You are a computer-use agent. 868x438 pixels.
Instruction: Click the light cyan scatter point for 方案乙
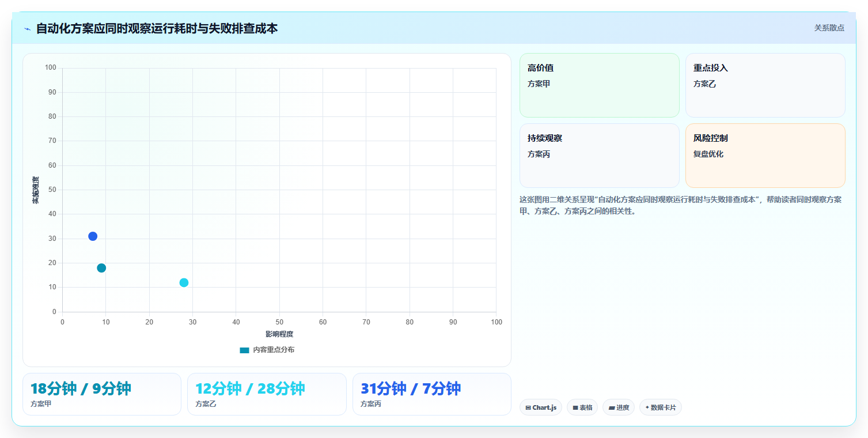[184, 282]
